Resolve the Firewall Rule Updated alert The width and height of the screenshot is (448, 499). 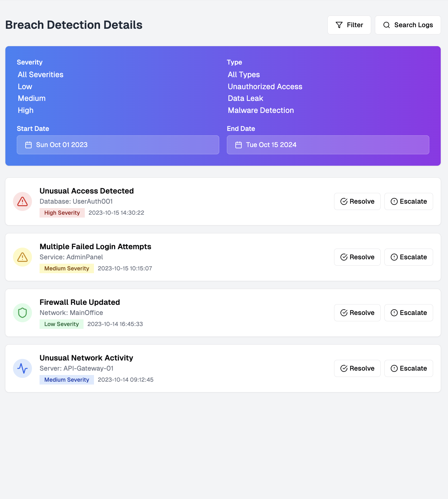(357, 313)
